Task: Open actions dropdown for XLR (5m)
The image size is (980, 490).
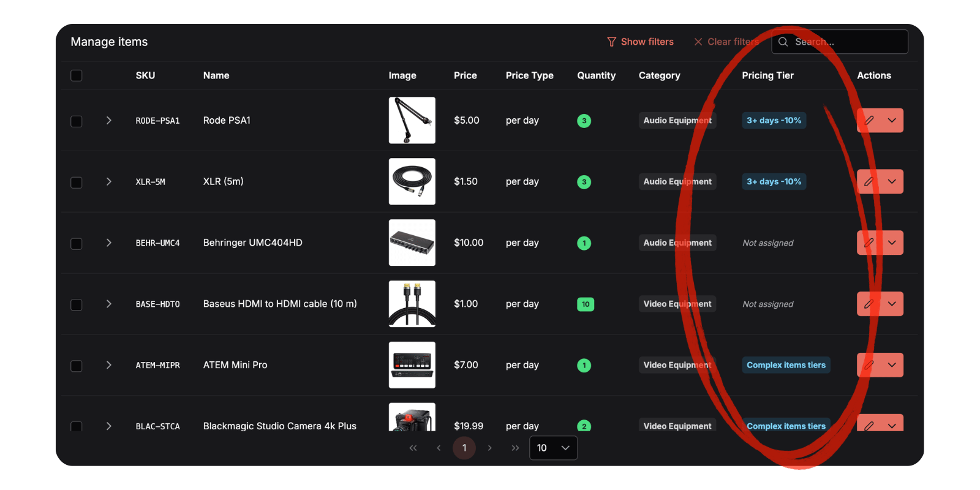Action: click(x=892, y=181)
